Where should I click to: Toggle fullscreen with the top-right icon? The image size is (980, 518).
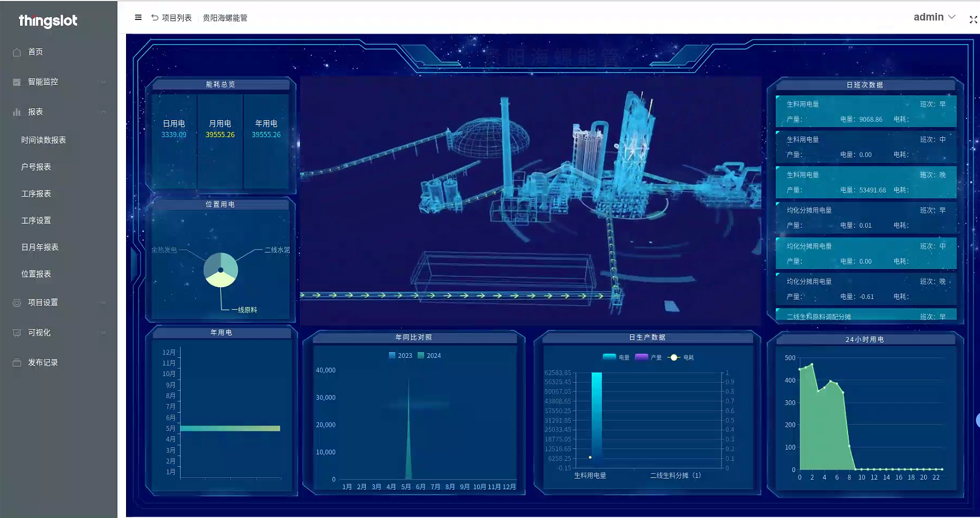[x=973, y=19]
